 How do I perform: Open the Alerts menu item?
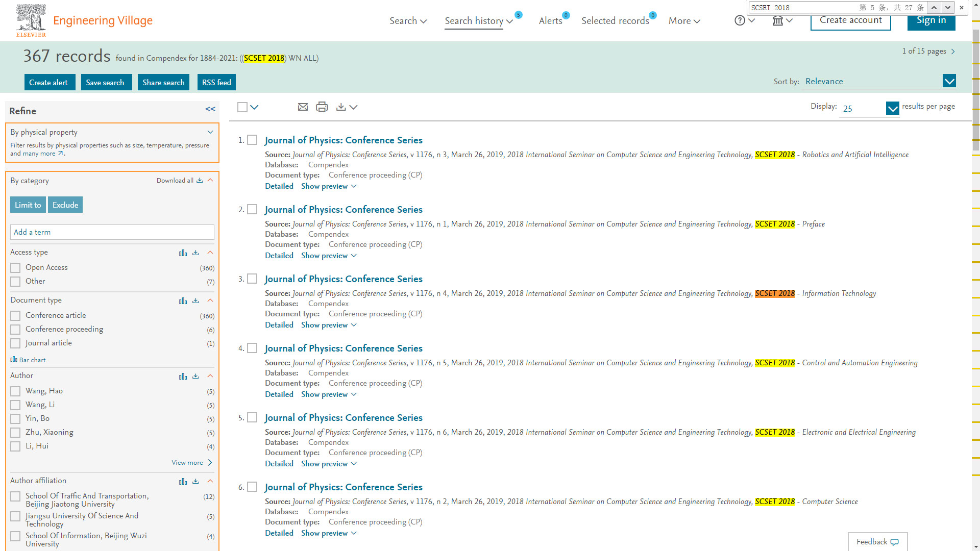(551, 21)
